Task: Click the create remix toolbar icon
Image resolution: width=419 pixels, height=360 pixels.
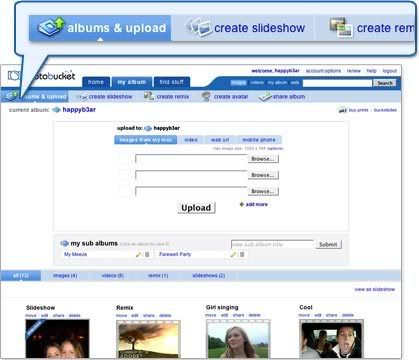Action: pyautogui.click(x=149, y=97)
